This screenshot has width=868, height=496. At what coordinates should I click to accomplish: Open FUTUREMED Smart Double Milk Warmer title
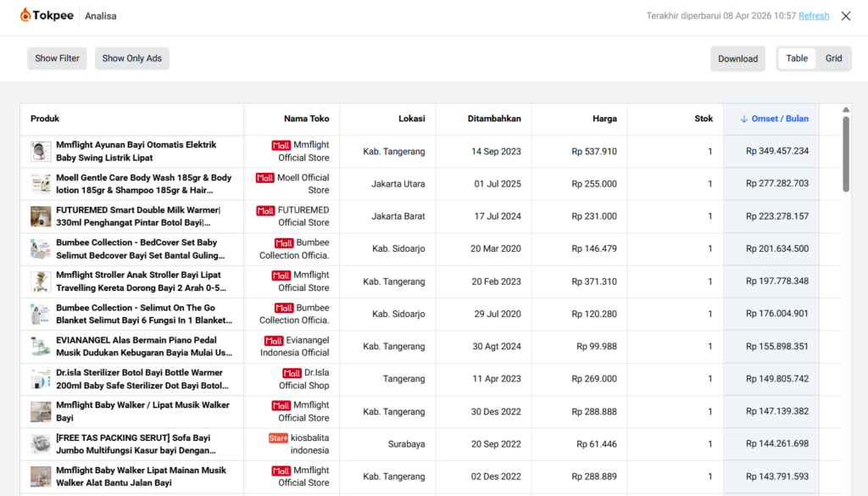click(138, 216)
